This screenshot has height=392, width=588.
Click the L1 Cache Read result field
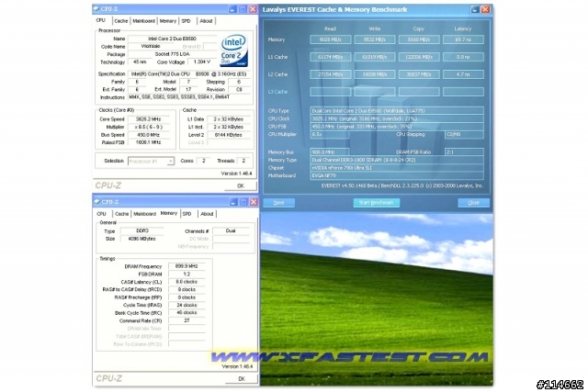tap(331, 57)
